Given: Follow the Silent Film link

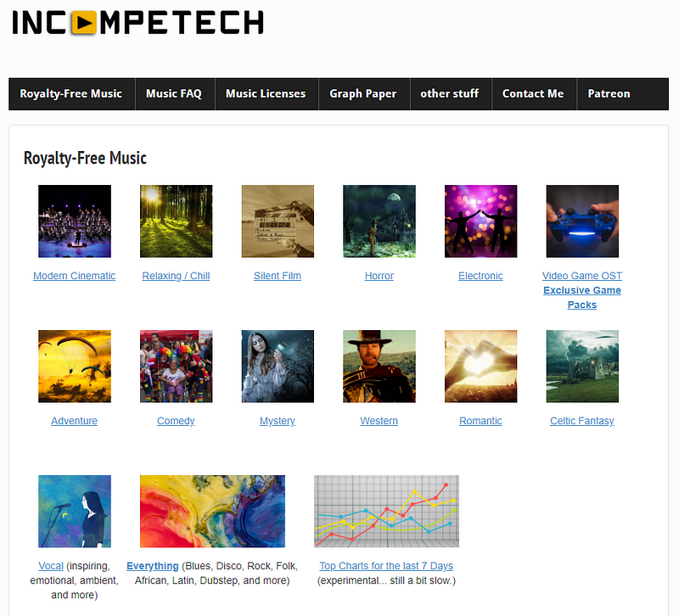Looking at the screenshot, I should (x=278, y=276).
